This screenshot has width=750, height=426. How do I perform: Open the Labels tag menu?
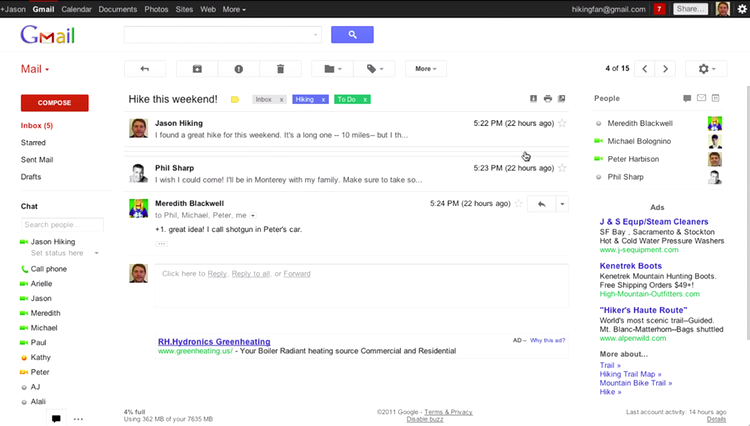375,69
